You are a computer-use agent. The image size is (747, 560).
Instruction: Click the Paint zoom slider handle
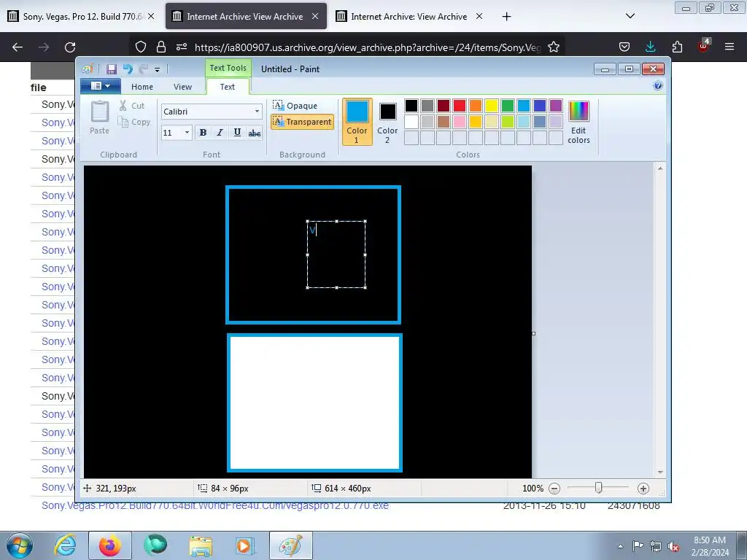pyautogui.click(x=598, y=488)
